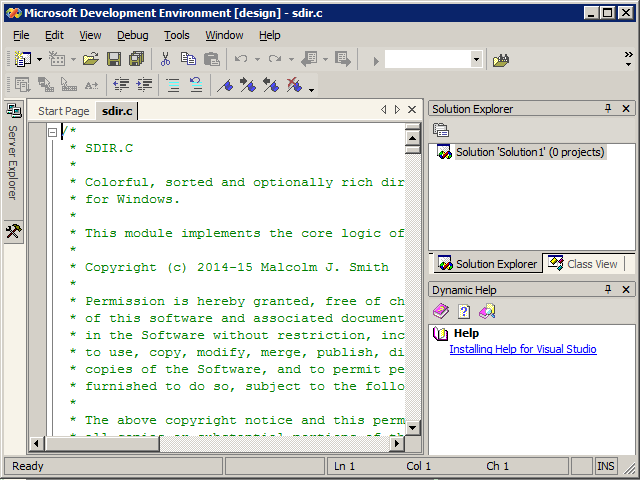The image size is (640, 480).
Task: Click the Previous Bookmark icon
Action: tap(271, 85)
